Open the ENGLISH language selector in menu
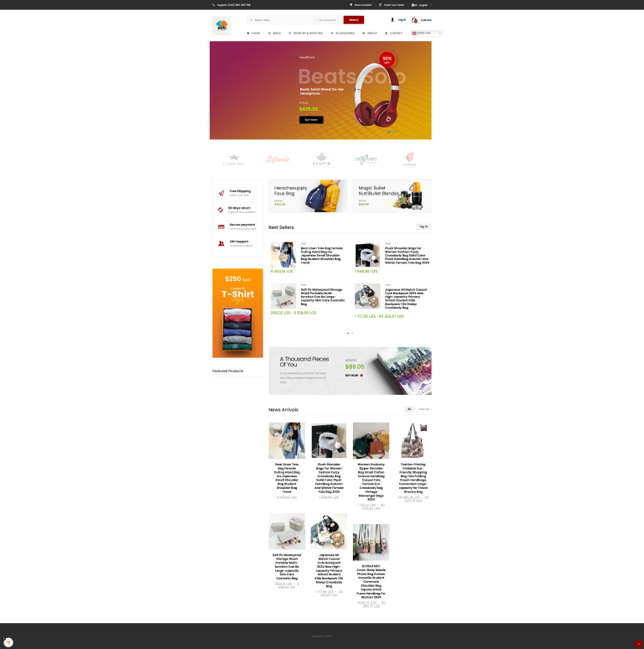This screenshot has width=644, height=649. coord(427,33)
